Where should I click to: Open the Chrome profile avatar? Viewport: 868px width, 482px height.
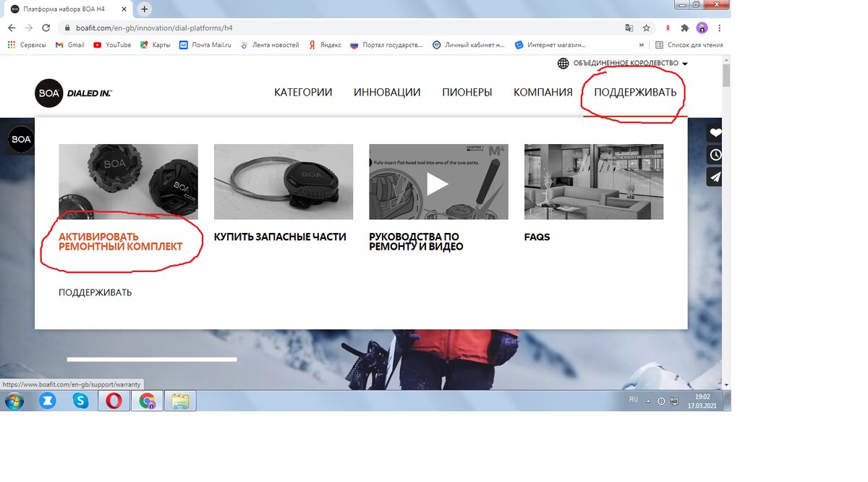coord(702,28)
